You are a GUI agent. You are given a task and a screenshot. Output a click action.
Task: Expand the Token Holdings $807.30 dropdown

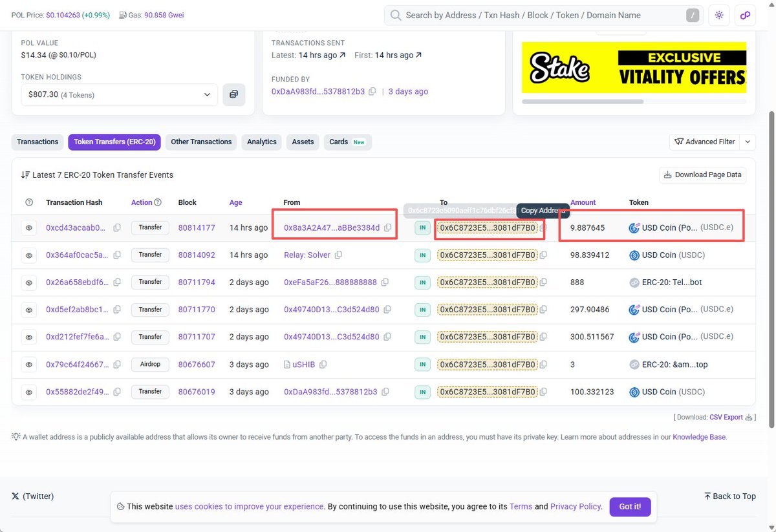point(119,94)
